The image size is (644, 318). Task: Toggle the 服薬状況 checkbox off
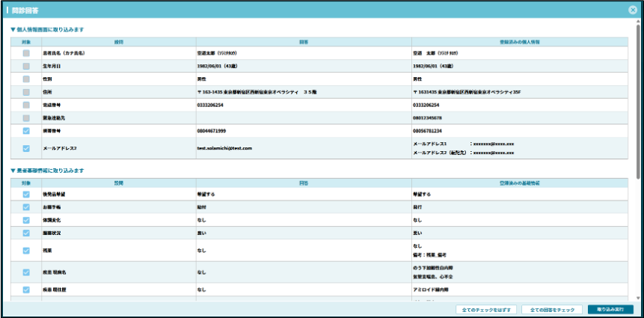click(x=26, y=233)
